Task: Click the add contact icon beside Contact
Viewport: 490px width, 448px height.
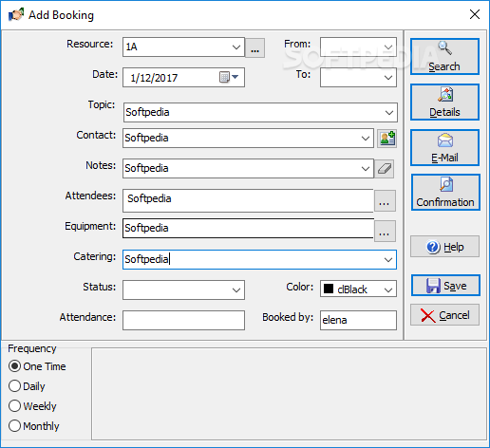Action: pyautogui.click(x=386, y=139)
